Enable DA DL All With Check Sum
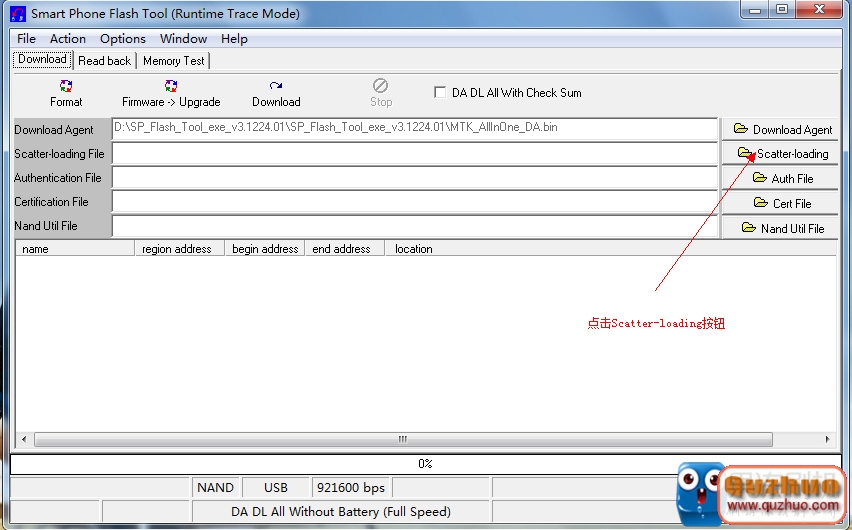The image size is (852, 530). (440, 92)
